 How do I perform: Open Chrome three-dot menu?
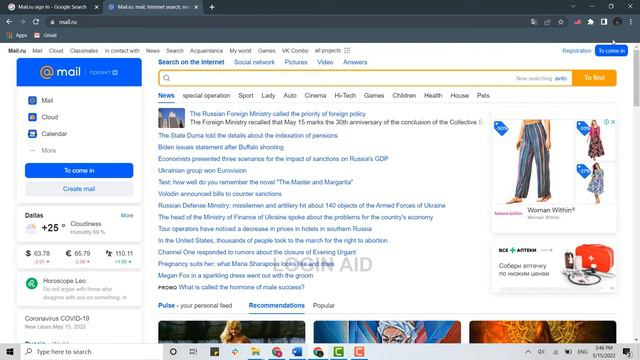(631, 22)
